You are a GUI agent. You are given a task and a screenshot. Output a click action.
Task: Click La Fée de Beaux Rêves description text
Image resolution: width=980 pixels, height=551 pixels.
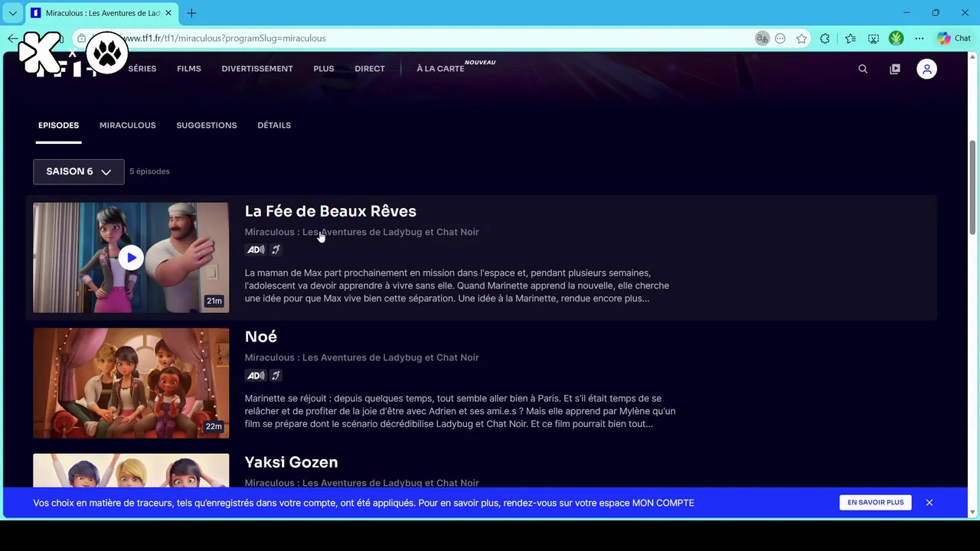tap(457, 285)
